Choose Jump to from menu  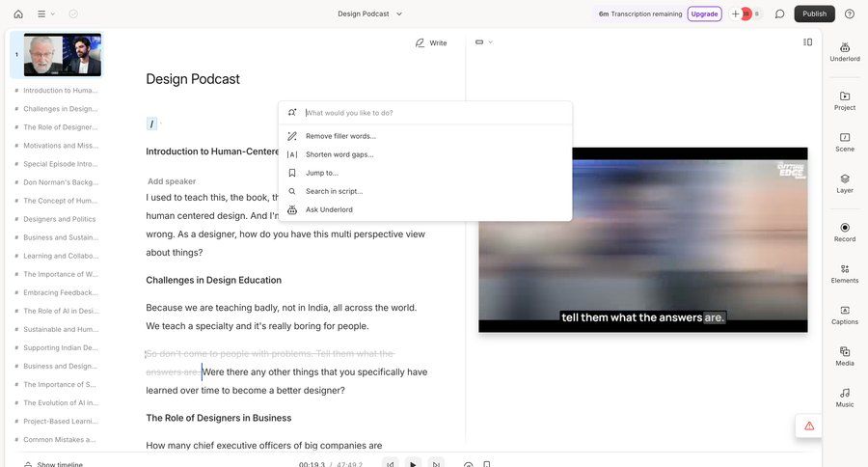425,173
